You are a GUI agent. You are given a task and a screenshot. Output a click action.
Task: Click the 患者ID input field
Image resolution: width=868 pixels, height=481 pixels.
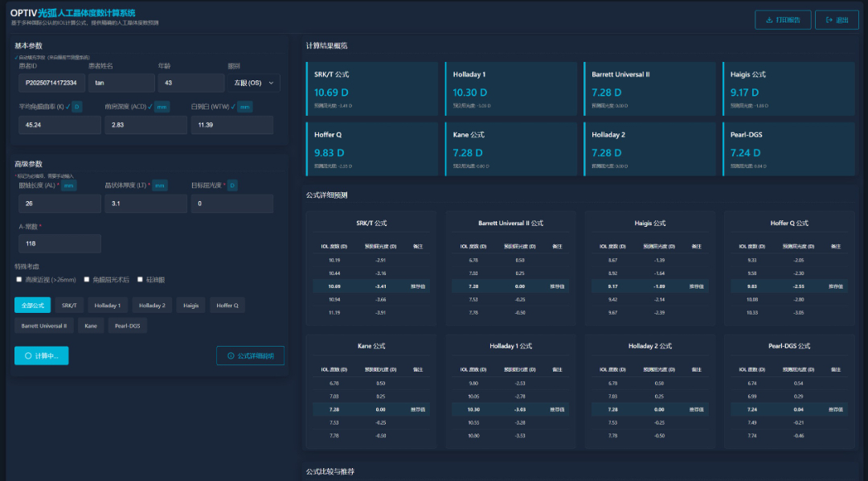[x=51, y=83]
